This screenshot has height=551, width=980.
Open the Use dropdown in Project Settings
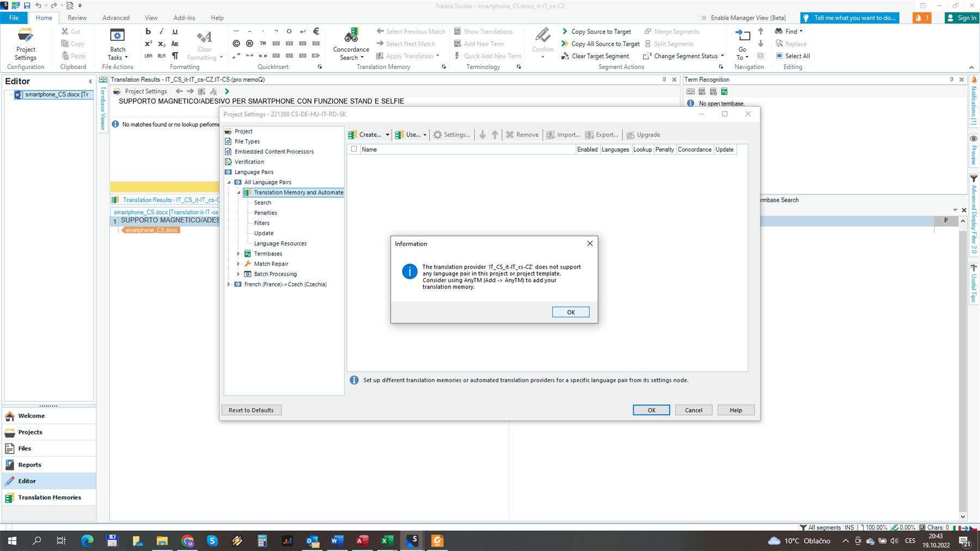click(425, 134)
